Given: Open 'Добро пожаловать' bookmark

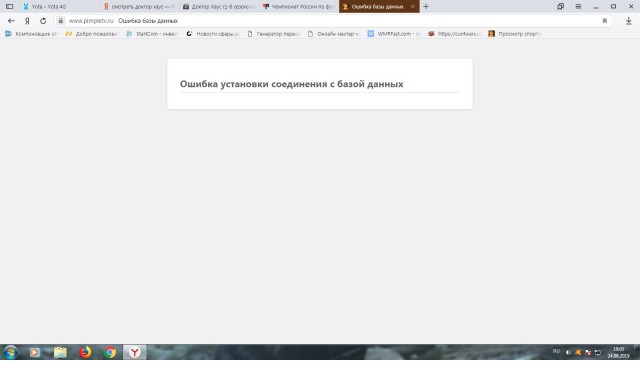Looking at the screenshot, I should (92, 34).
